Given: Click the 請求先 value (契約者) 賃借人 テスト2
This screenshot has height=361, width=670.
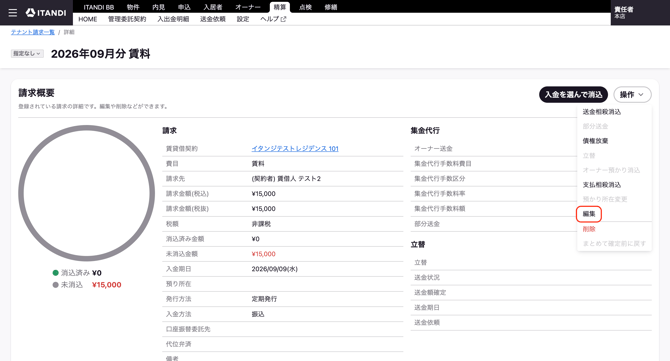Looking at the screenshot, I should pos(286,179).
